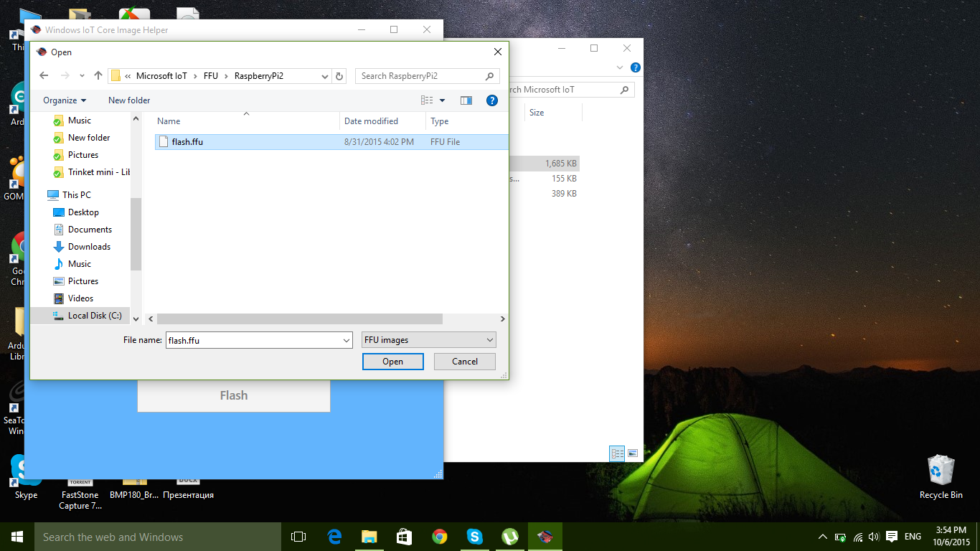Click the file list horizontal scrollbar
This screenshot has width=980, height=551.
(300, 319)
